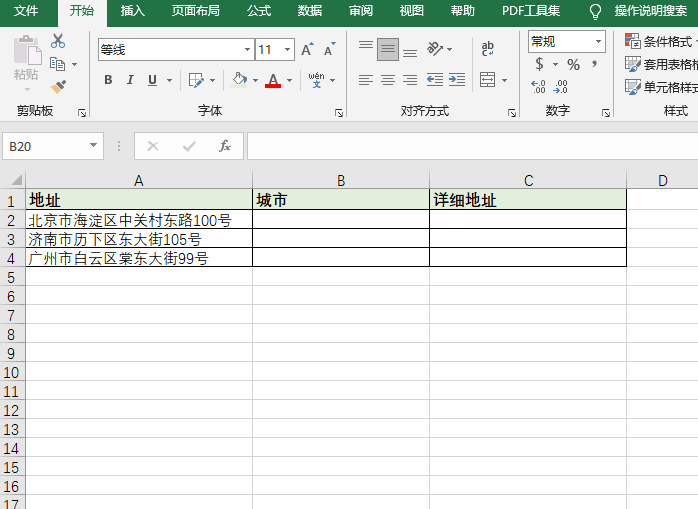Toggle Italic formatting
Screen dimensions: 698x509
point(131,80)
